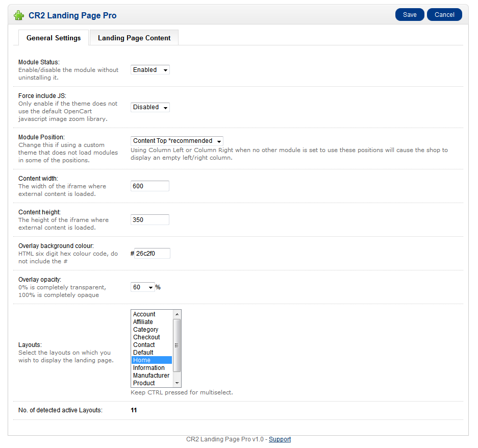The width and height of the screenshot is (478, 448).
Task: Click the detected active layouts count 11
Action: (x=134, y=410)
